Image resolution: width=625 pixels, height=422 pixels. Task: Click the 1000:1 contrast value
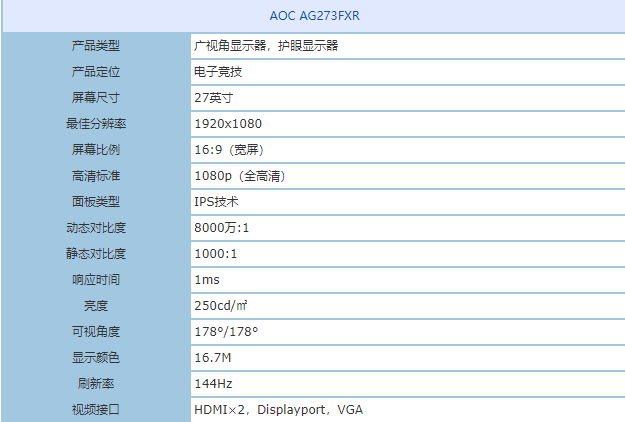click(216, 254)
